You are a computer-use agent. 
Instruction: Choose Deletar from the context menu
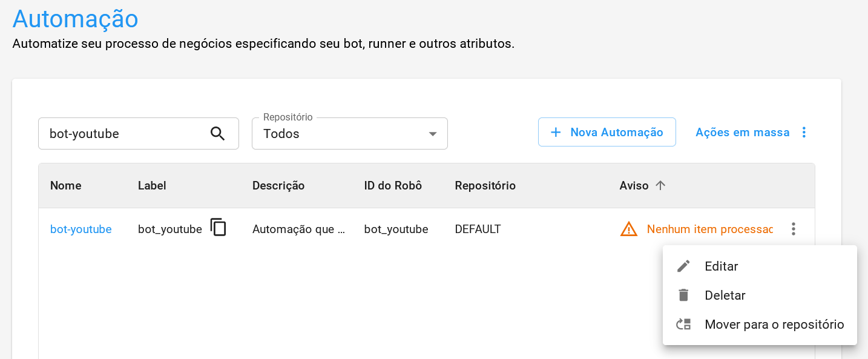coord(725,295)
